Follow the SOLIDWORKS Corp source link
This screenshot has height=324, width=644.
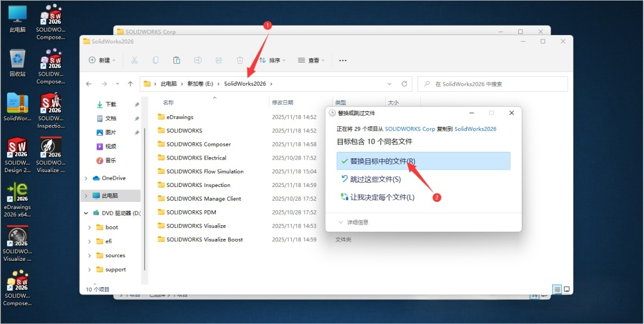point(410,129)
